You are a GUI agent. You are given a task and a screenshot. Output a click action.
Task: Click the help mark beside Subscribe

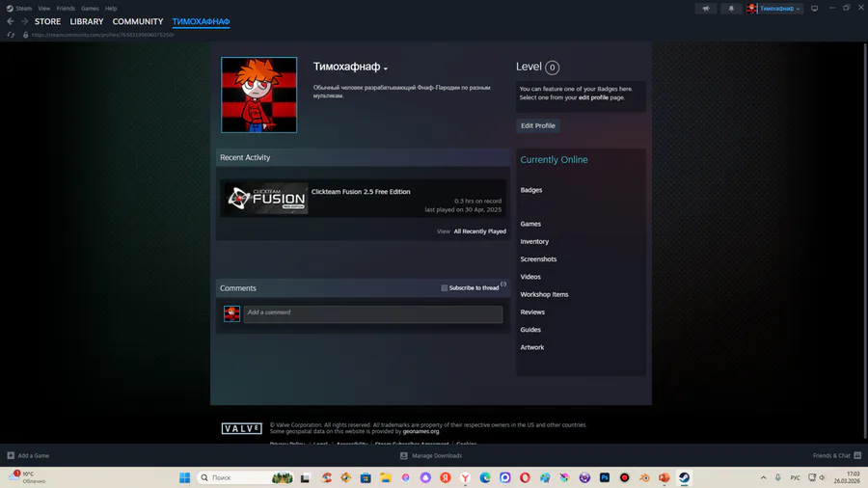pos(503,285)
